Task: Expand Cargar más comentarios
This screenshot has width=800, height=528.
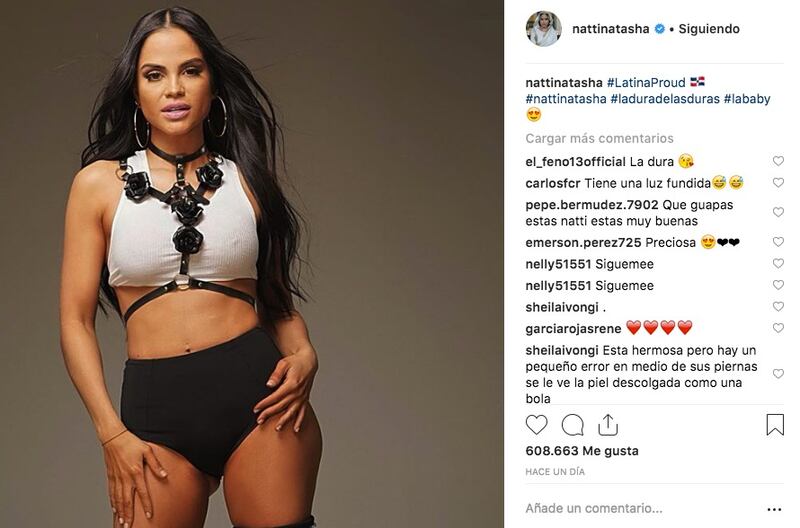Action: point(599,138)
